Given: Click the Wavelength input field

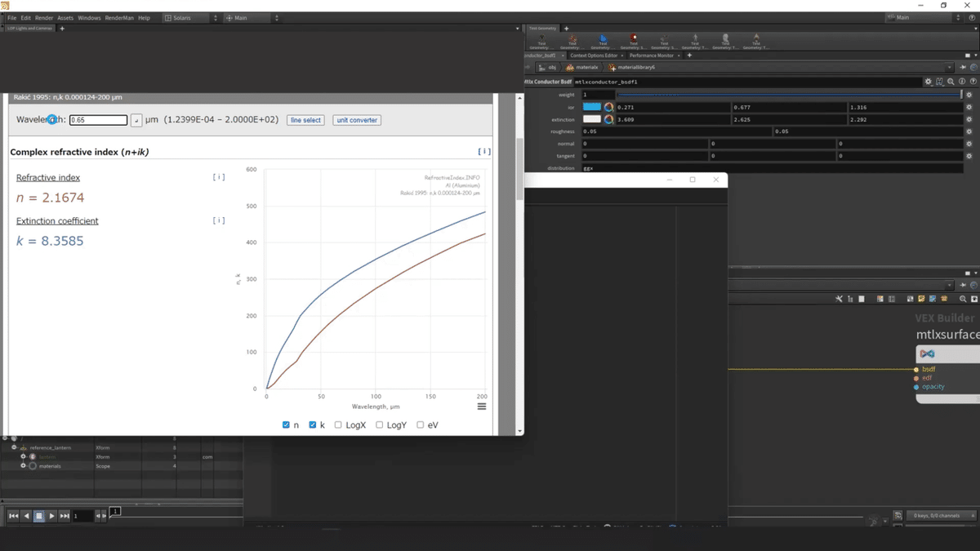Looking at the screenshot, I should click(98, 120).
